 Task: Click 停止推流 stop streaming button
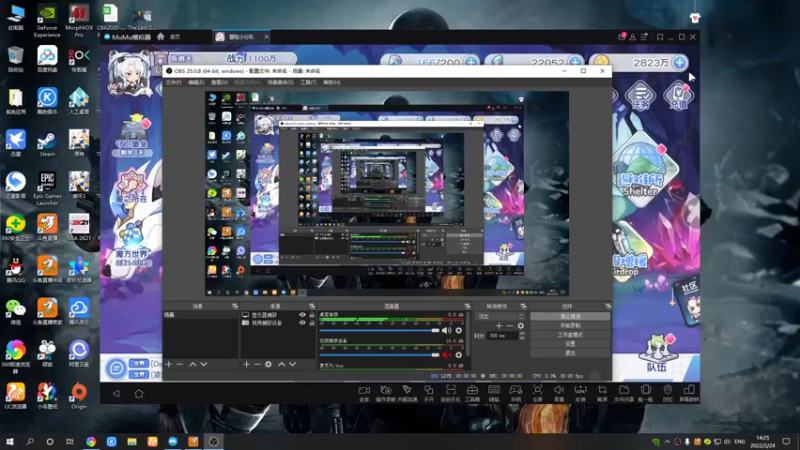pos(570,316)
